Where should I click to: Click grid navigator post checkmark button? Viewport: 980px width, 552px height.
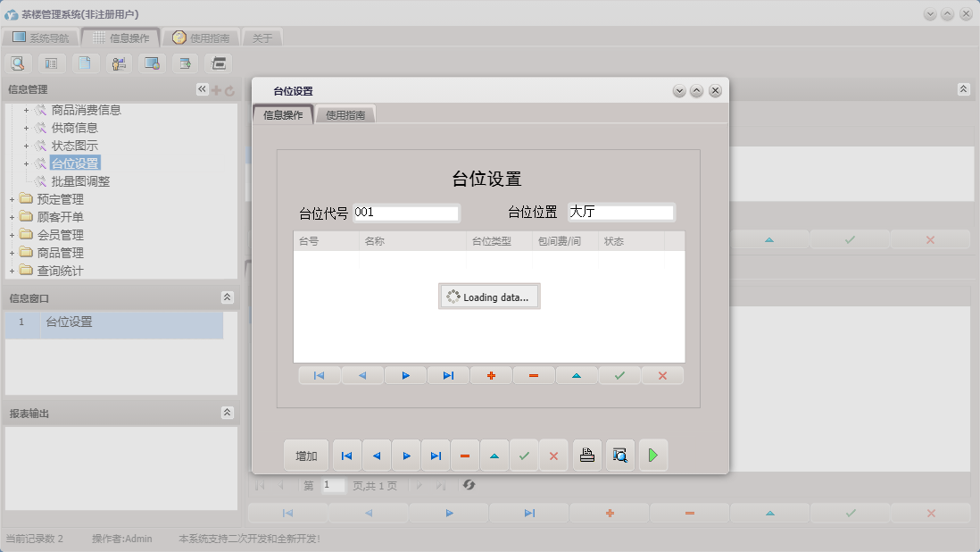619,376
